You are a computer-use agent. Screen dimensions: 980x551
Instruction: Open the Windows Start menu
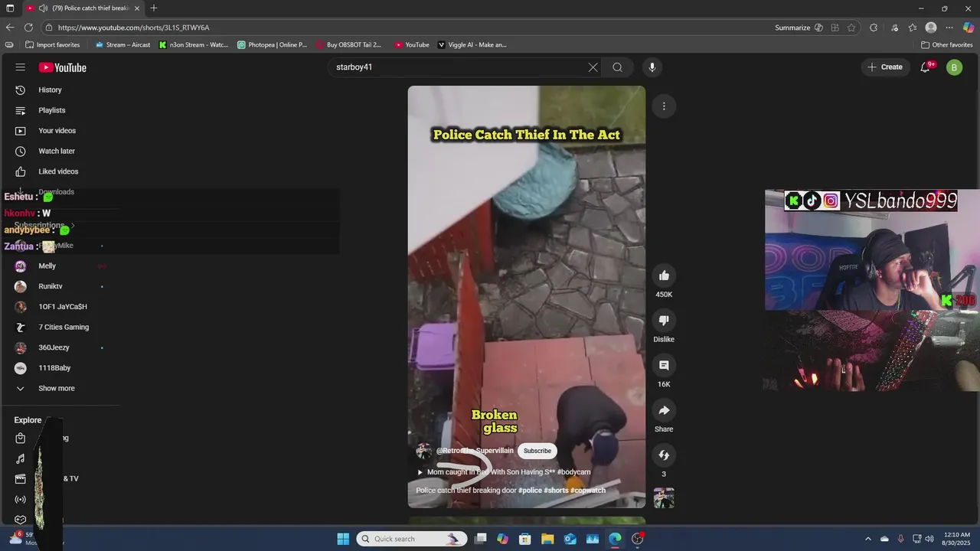click(343, 539)
